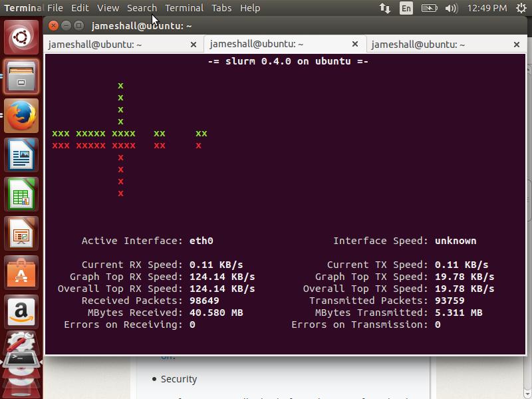
Task: Open the Edit menu
Action: pyautogui.click(x=80, y=8)
